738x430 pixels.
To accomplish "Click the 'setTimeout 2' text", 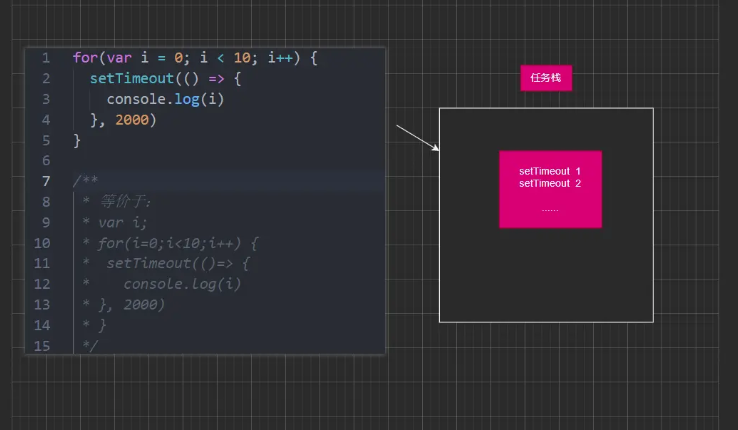I will click(549, 184).
